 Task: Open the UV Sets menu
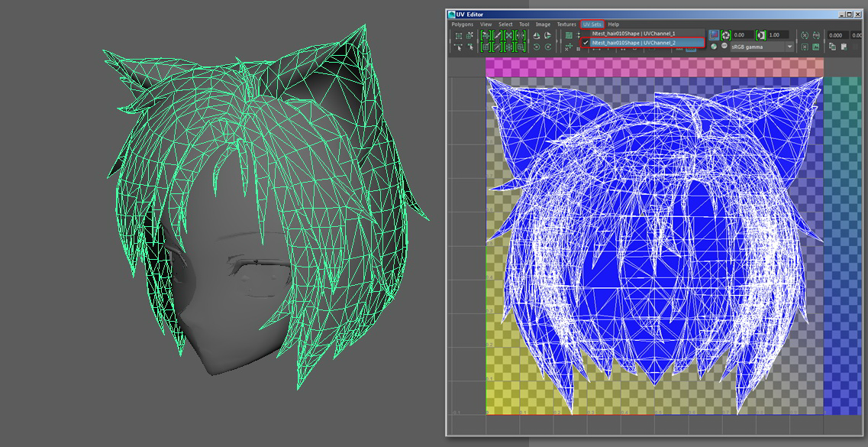592,24
